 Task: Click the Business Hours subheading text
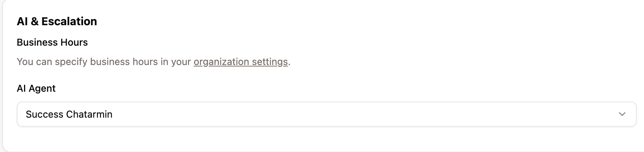[52, 42]
